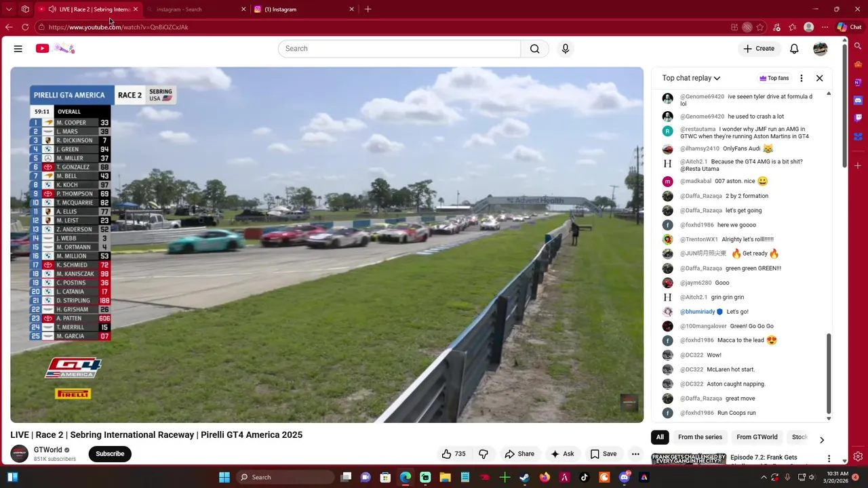Open Top fans leaderboard
The height and width of the screenshot is (488, 868).
tap(774, 78)
